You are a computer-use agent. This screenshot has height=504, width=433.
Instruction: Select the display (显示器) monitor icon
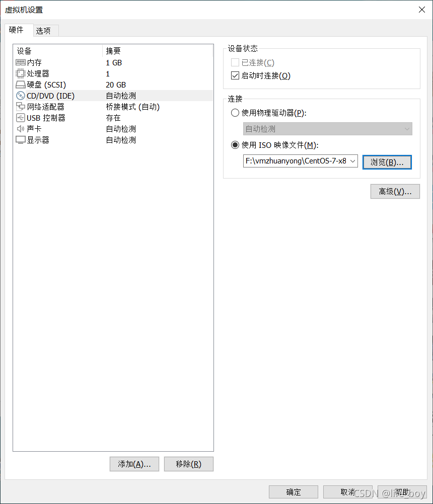21,140
